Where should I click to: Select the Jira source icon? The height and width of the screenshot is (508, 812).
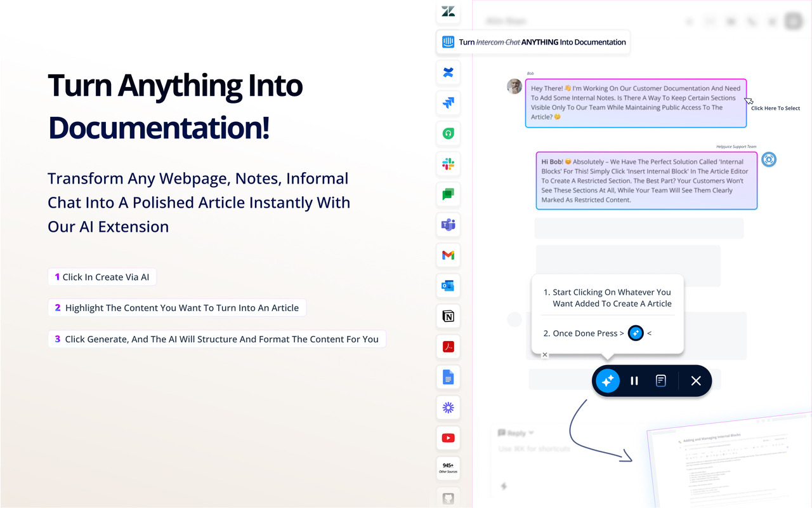[448, 103]
